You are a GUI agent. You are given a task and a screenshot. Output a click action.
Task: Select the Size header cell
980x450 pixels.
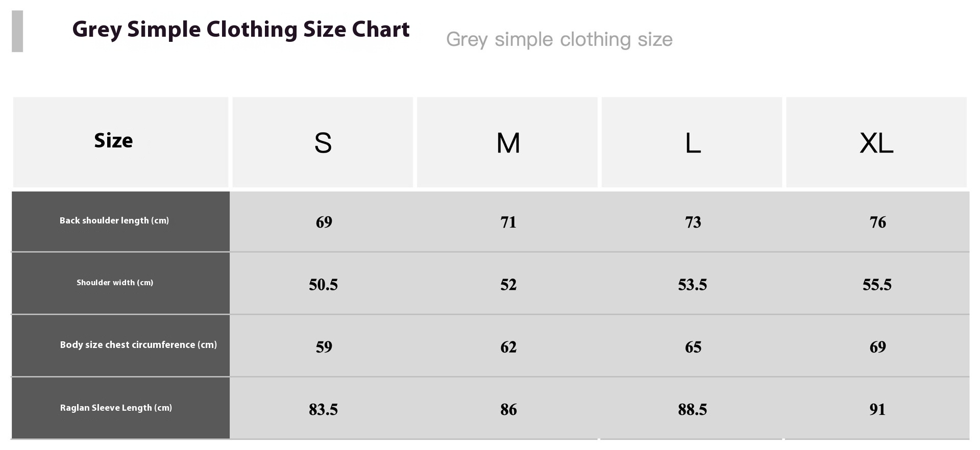coord(121,142)
